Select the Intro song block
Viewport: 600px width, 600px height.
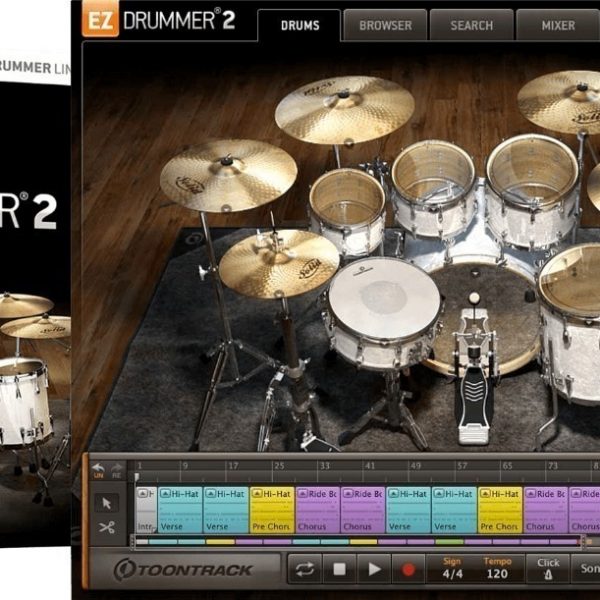tap(147, 510)
